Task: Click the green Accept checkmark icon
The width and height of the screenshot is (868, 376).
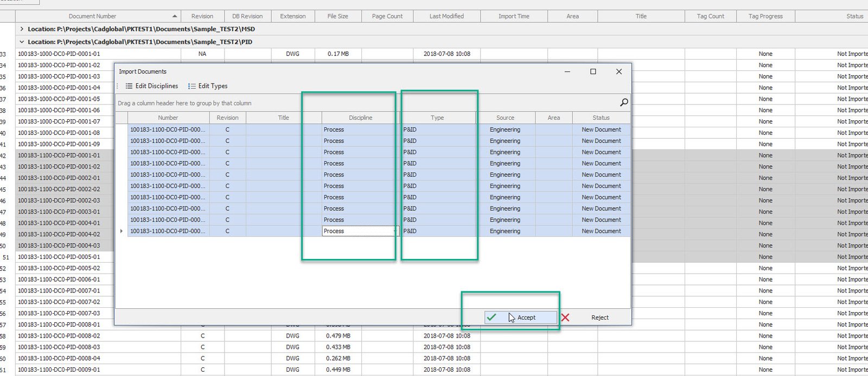Action: [492, 317]
